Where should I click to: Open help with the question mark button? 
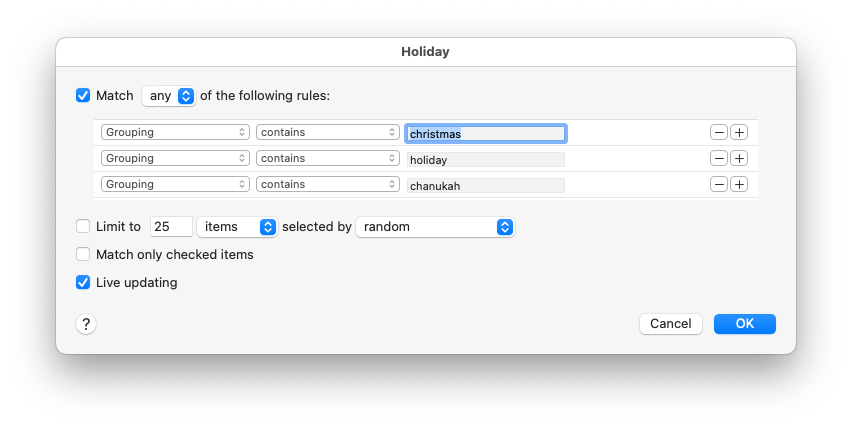tap(86, 324)
